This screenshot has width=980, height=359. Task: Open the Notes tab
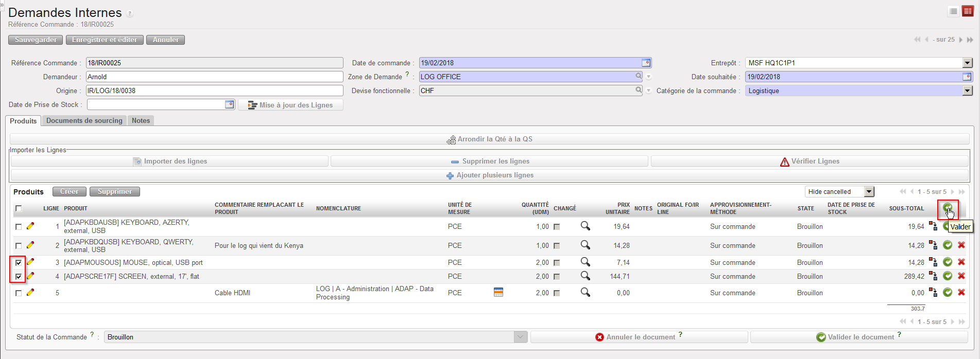click(141, 120)
